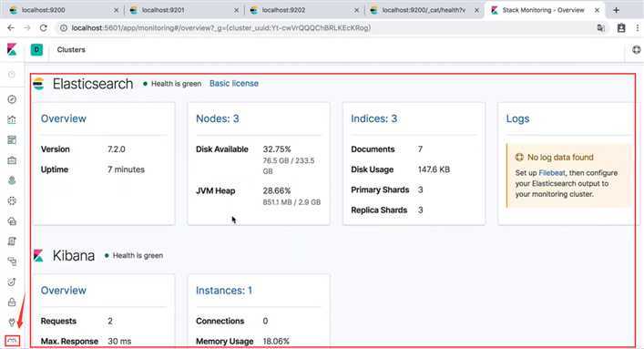This screenshot has height=349, width=644.
Task: Select the uptime value 7 minutes
Action: (126, 169)
